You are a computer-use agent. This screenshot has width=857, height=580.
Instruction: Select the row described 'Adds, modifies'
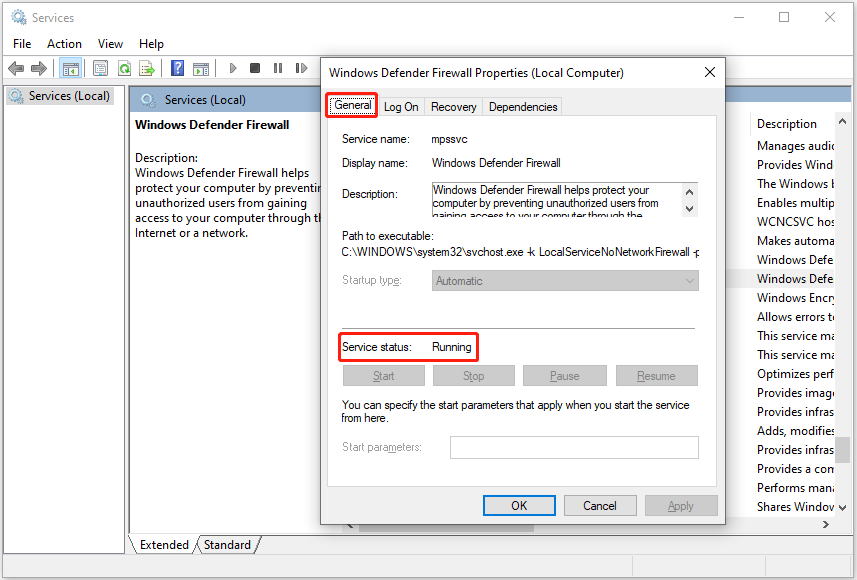coord(795,431)
